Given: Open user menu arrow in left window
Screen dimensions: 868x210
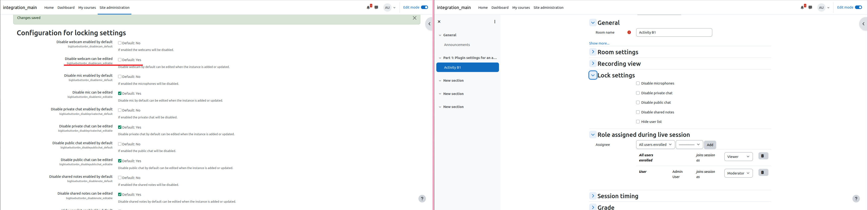Looking at the screenshot, I should pyautogui.click(x=394, y=8).
